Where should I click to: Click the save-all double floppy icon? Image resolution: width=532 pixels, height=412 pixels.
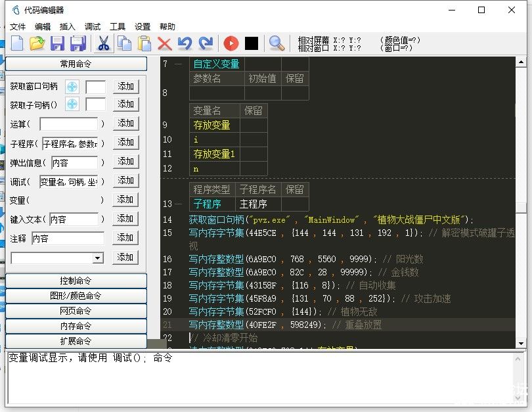click(x=78, y=43)
